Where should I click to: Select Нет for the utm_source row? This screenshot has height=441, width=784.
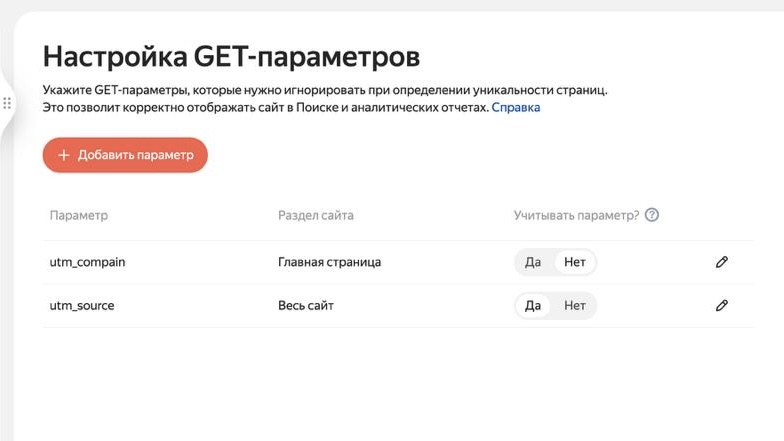(x=575, y=305)
